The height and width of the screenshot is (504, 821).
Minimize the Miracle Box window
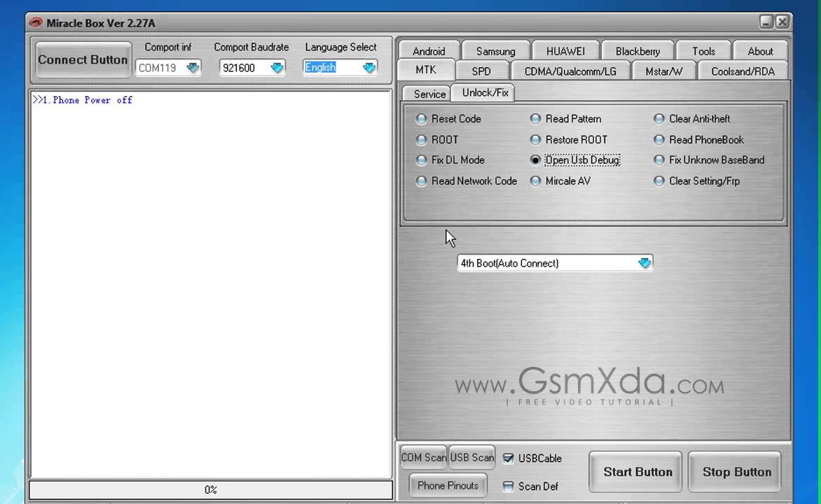click(766, 22)
